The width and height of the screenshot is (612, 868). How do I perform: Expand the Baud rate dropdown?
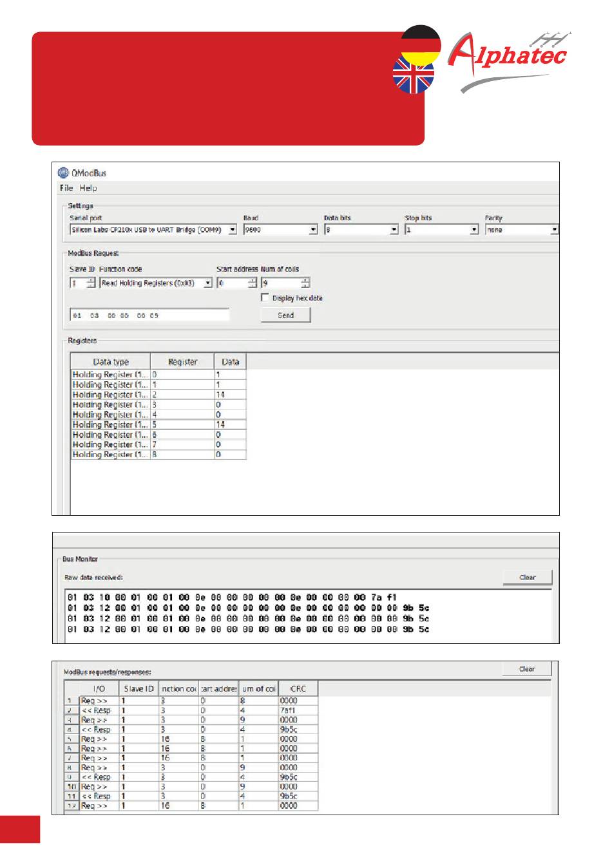point(280,230)
